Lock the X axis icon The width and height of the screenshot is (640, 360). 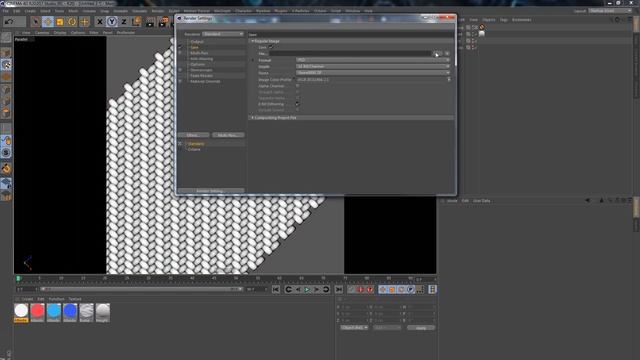(x=100, y=21)
